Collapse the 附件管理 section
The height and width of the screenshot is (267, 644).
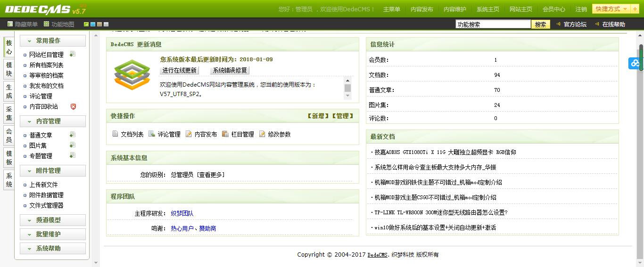[x=53, y=170]
